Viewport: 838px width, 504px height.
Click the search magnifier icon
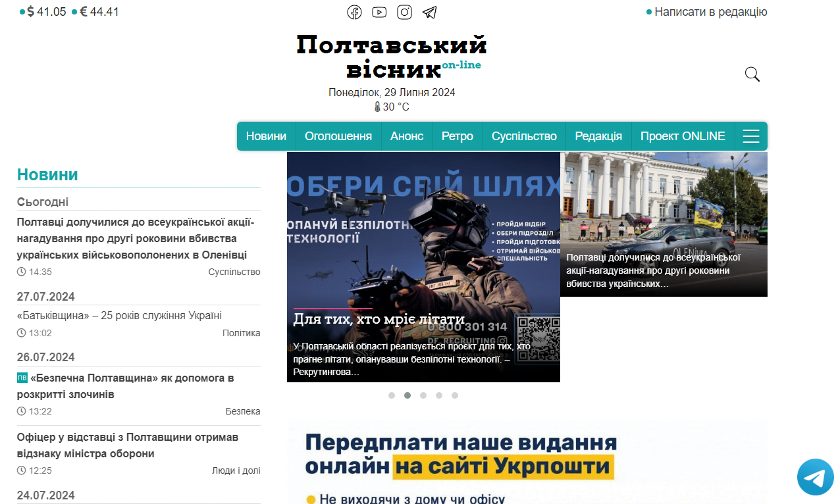pyautogui.click(x=752, y=74)
